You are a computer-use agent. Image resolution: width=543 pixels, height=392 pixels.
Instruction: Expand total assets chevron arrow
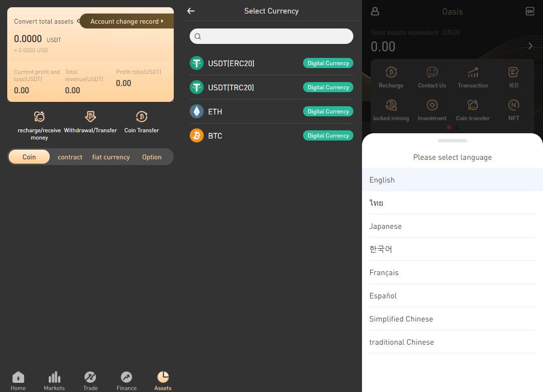click(x=530, y=46)
